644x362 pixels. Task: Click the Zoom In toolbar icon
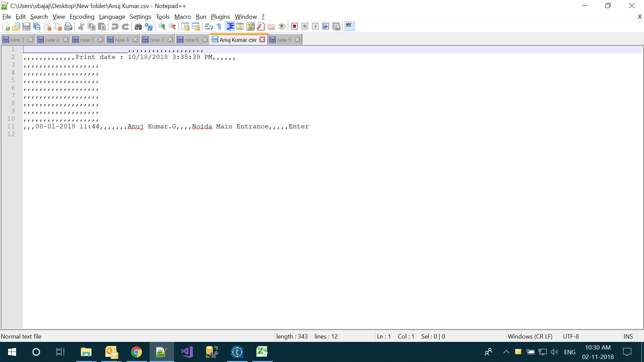coord(162,26)
